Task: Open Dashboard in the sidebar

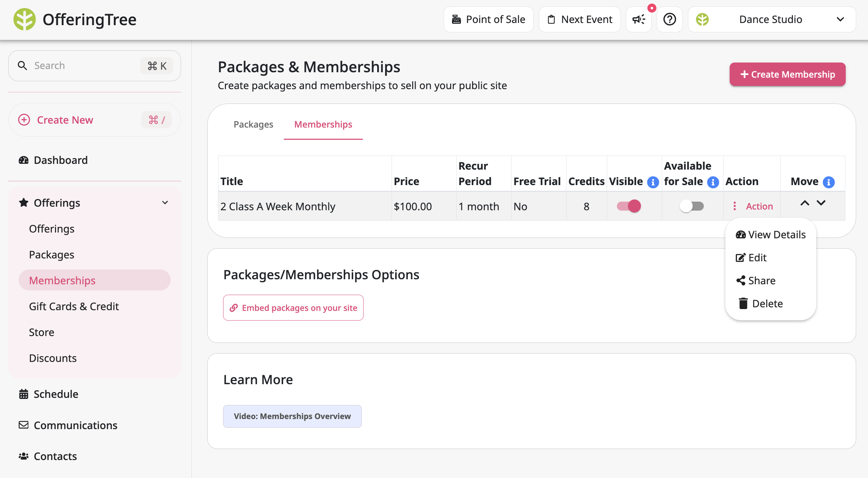Action: [x=60, y=160]
